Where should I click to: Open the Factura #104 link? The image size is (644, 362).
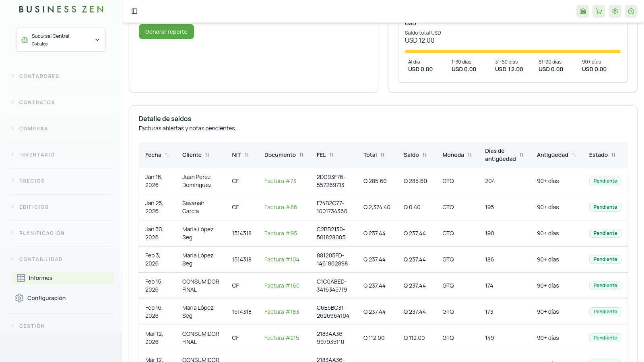(x=282, y=259)
